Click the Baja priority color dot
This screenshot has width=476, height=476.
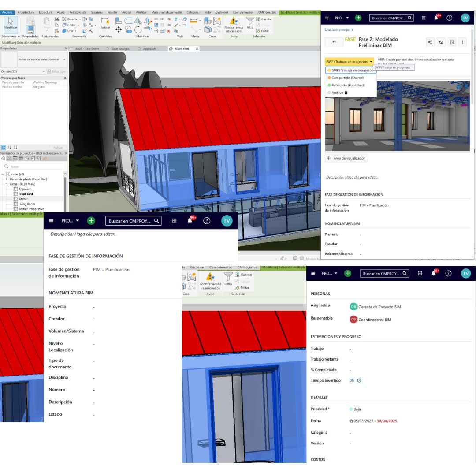pos(351,409)
